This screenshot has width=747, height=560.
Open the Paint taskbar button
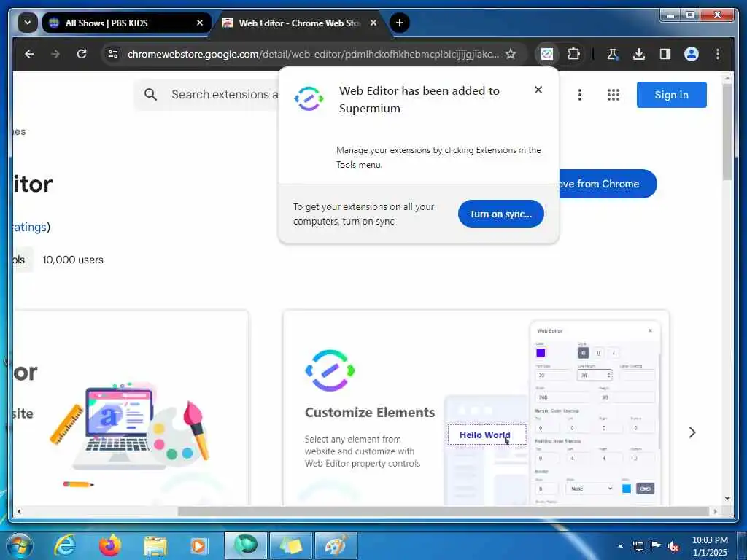click(336, 545)
